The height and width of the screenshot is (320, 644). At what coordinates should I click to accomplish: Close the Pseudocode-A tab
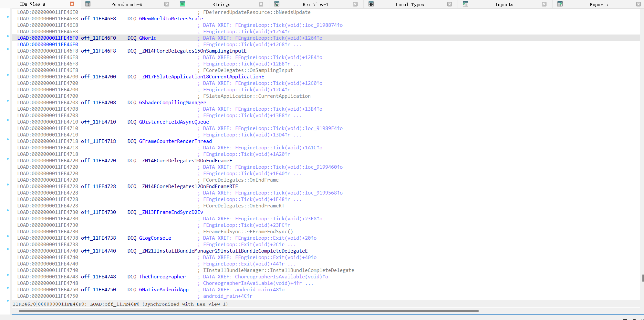point(167,4)
